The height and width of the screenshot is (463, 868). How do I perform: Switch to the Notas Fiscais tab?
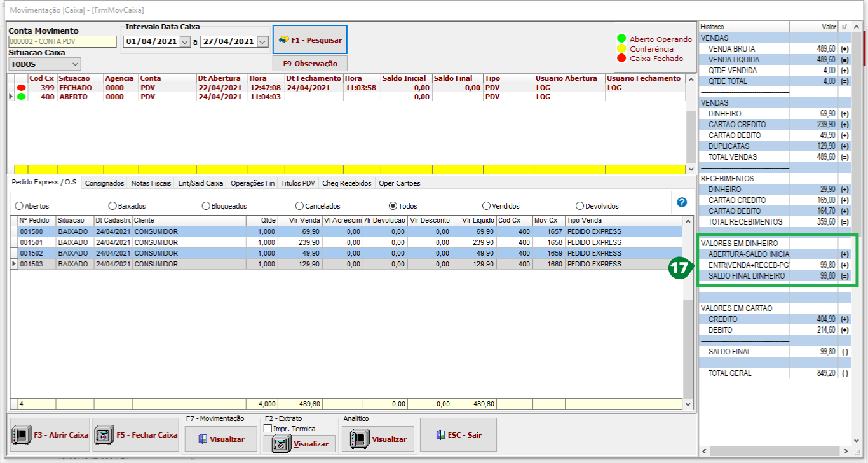[x=151, y=183]
